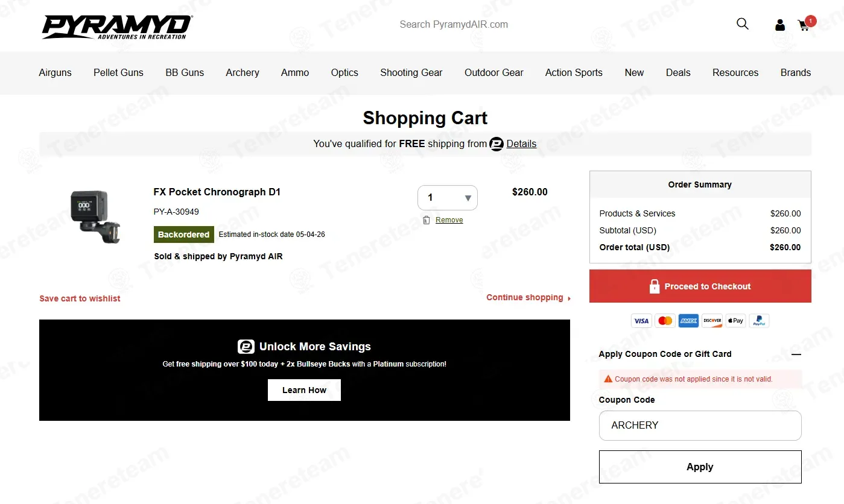Click the Platinum shipping badge icon

(x=497, y=144)
